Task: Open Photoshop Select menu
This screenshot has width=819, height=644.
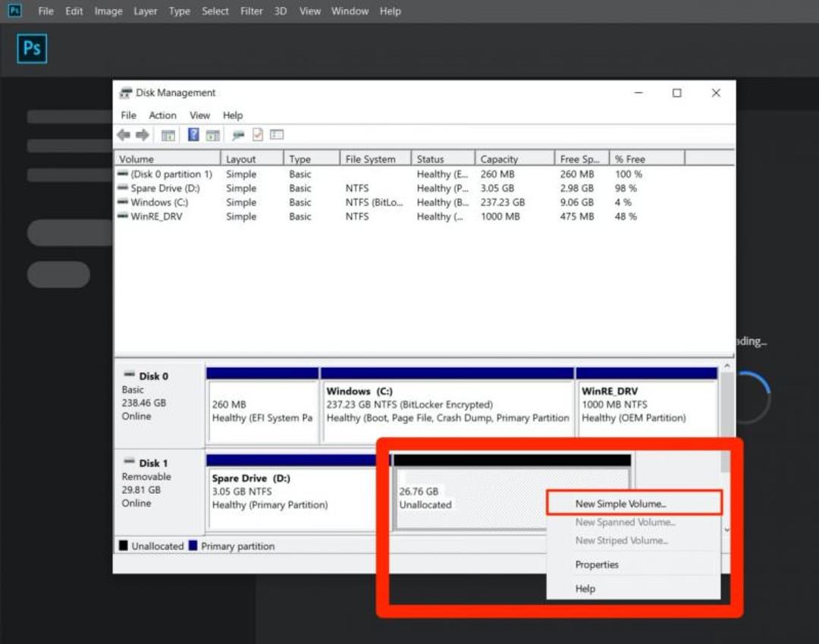Action: (215, 11)
